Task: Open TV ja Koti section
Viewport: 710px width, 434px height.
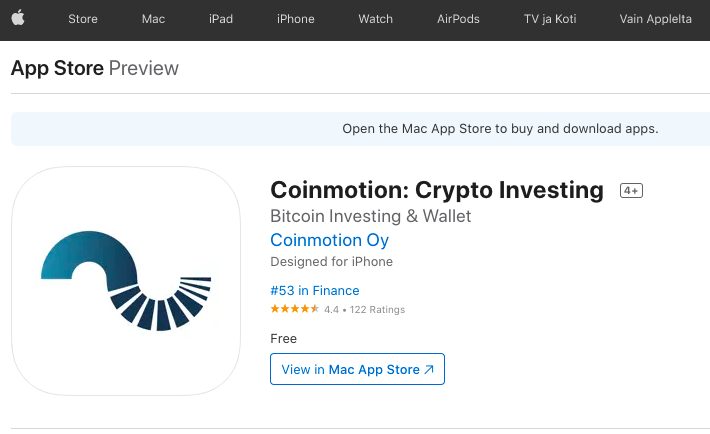Action: click(x=550, y=19)
